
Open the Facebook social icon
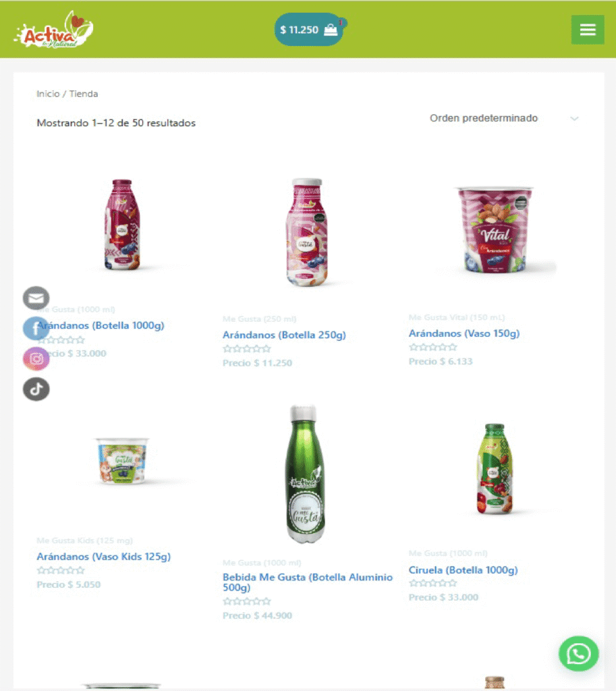tap(36, 329)
